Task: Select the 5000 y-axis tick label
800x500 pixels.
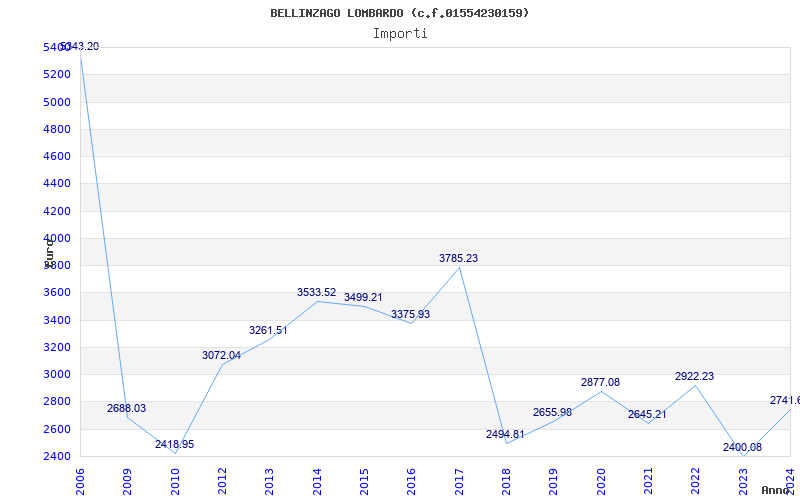Action: (57, 102)
